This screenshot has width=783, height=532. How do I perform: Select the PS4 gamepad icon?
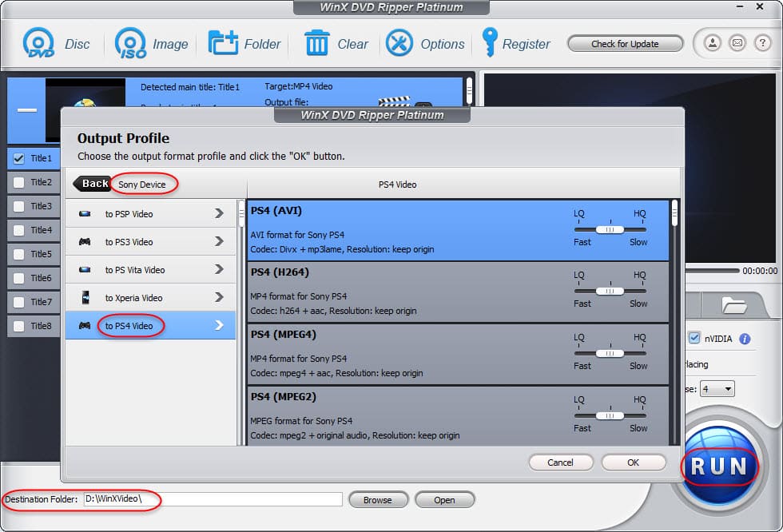pyautogui.click(x=85, y=325)
